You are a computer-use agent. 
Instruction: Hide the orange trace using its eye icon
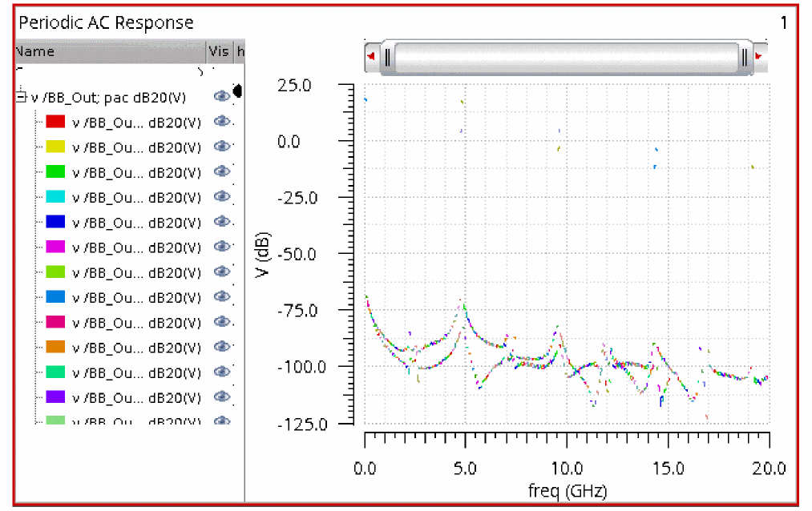tap(222, 347)
